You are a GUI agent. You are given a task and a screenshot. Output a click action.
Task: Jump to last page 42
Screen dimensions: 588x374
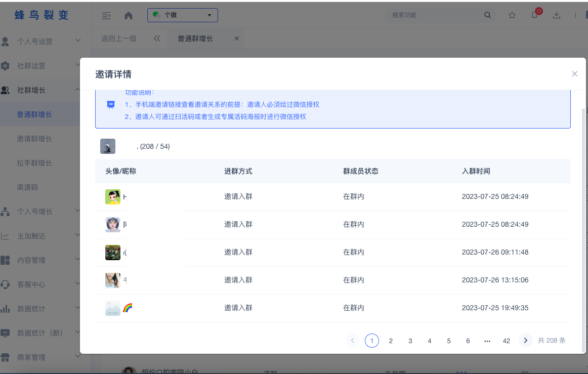(x=506, y=341)
